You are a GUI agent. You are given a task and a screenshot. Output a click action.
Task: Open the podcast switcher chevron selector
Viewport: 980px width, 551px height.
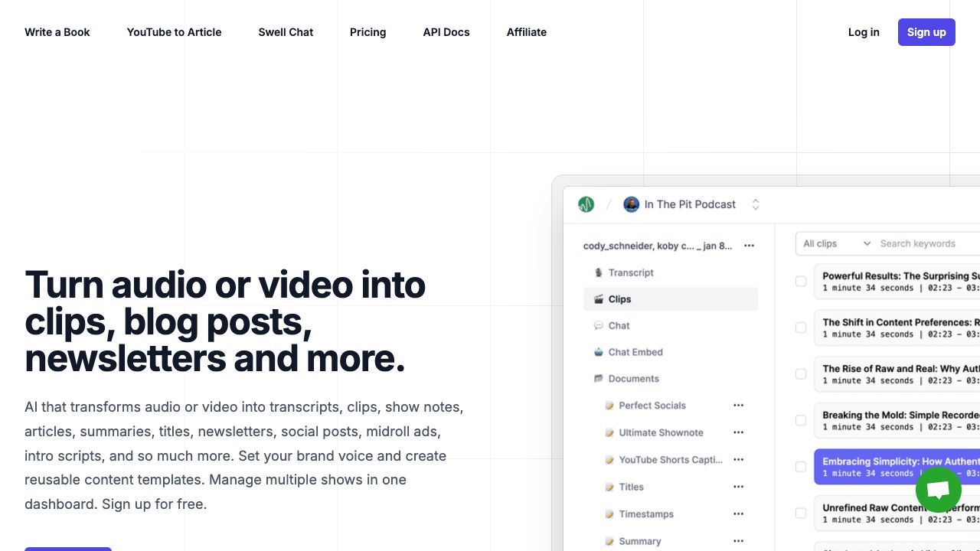(x=756, y=204)
